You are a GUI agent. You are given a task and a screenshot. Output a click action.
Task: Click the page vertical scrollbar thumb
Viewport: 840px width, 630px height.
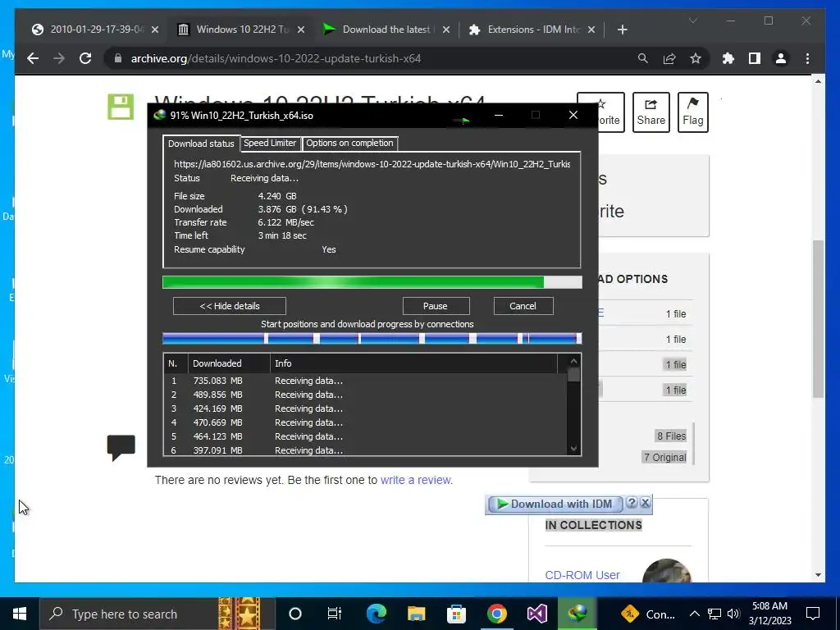pos(818,319)
